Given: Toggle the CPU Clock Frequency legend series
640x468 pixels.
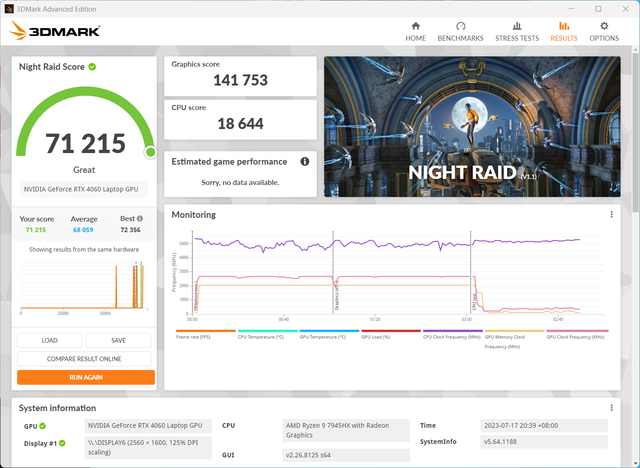Looking at the screenshot, I should pos(452,337).
